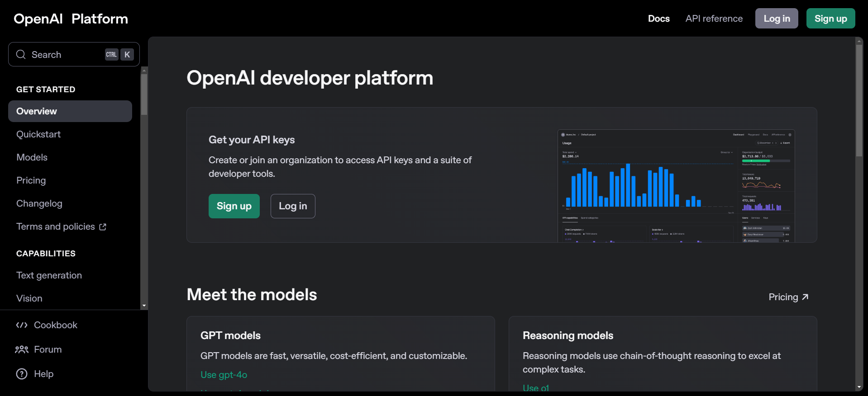Click the Reasoning models card heading
868x396 pixels.
(x=568, y=335)
